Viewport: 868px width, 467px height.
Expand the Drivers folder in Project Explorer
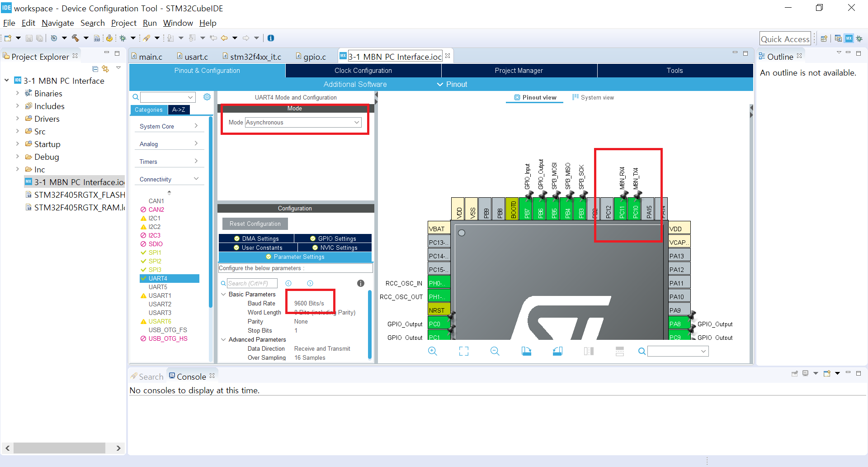coord(17,119)
